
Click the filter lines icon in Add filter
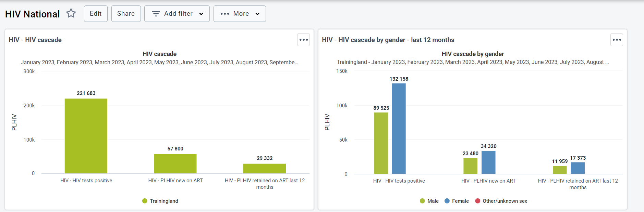coord(156,14)
